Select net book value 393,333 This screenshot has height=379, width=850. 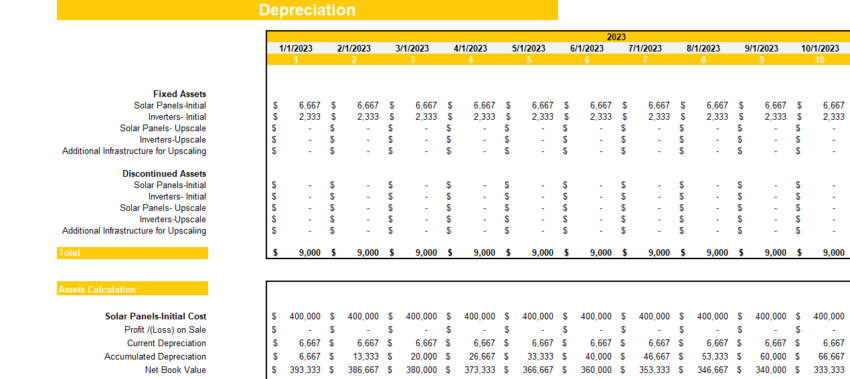305,370
